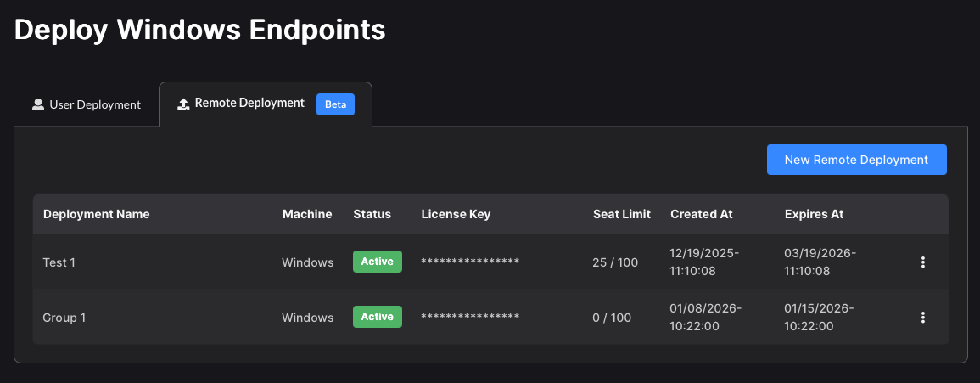The image size is (980, 383).
Task: Click the Beta badge
Action: 335,104
